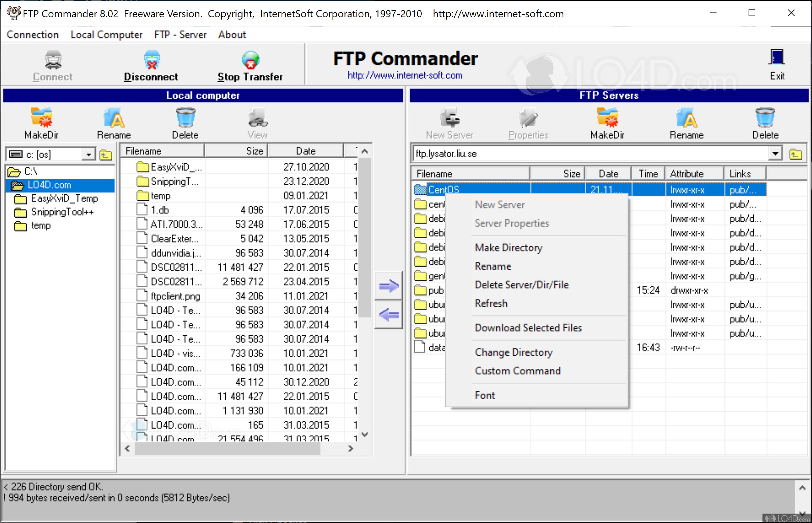The image size is (812, 523).
Task: Select the CentOS server entry
Action: 590,190
